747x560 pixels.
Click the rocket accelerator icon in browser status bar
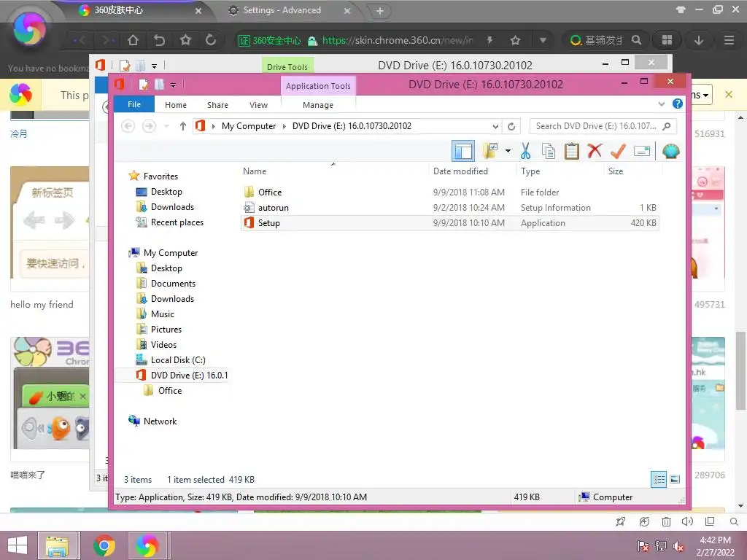pos(620,521)
